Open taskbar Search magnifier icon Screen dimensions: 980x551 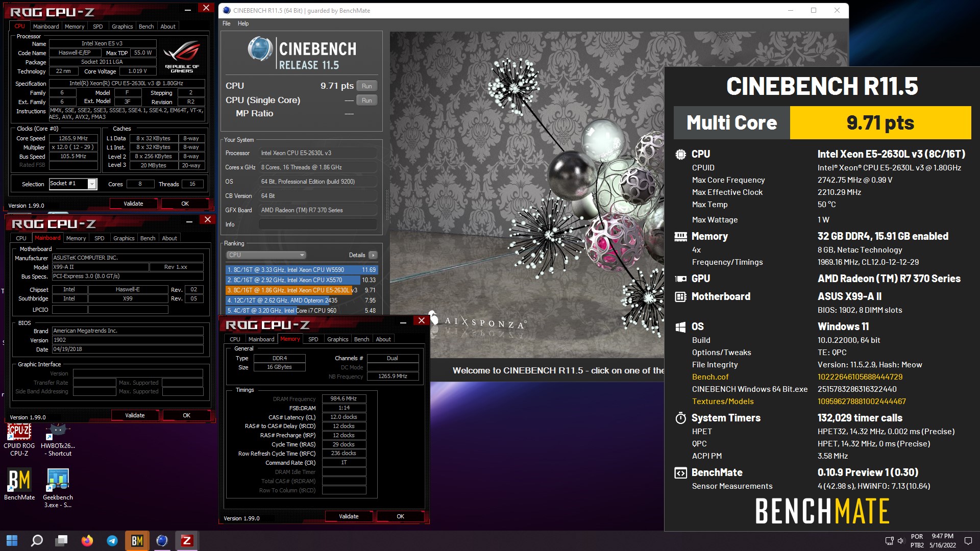(37, 540)
